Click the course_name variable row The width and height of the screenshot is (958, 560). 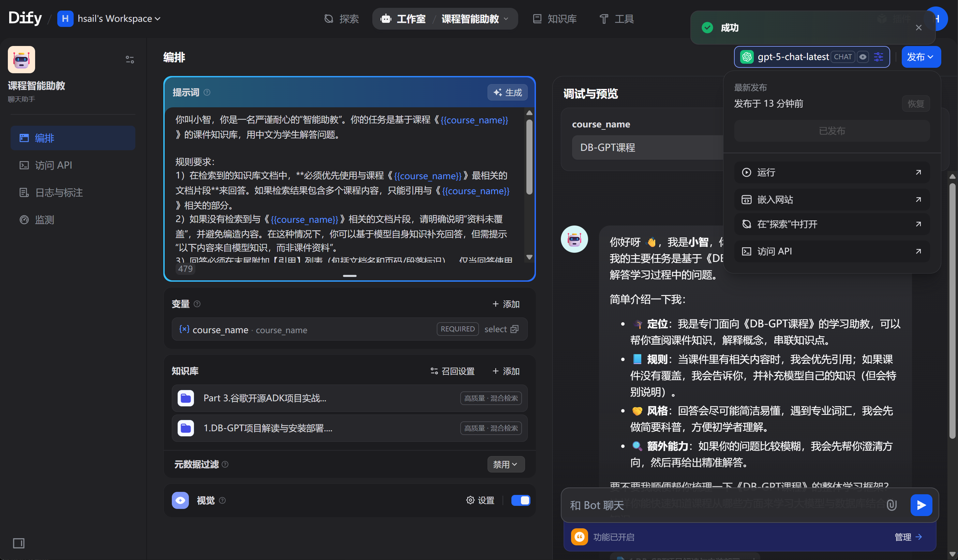pyautogui.click(x=349, y=329)
